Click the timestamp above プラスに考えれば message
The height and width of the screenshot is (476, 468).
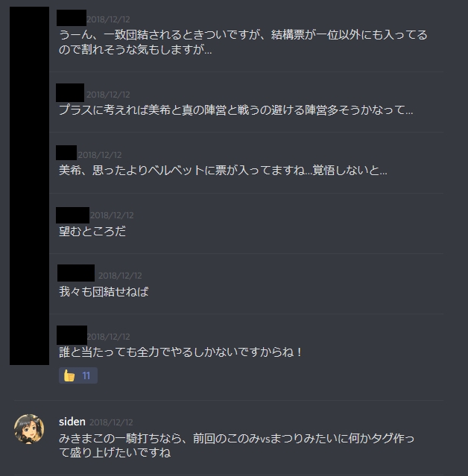[108, 95]
